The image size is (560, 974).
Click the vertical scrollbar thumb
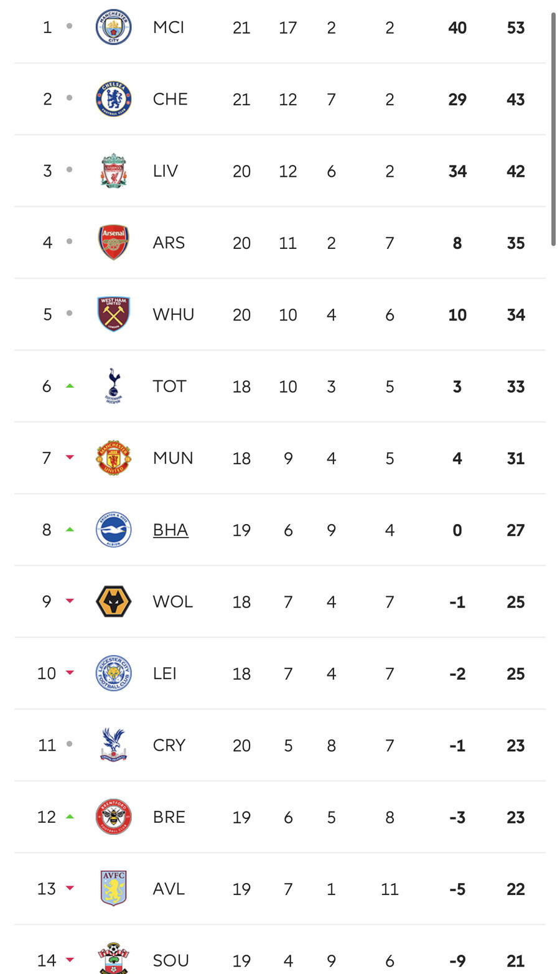tap(553, 129)
